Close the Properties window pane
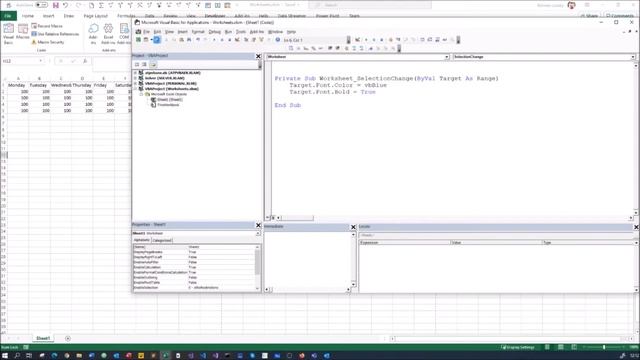Screen dimensions: 640x360 (258, 225)
